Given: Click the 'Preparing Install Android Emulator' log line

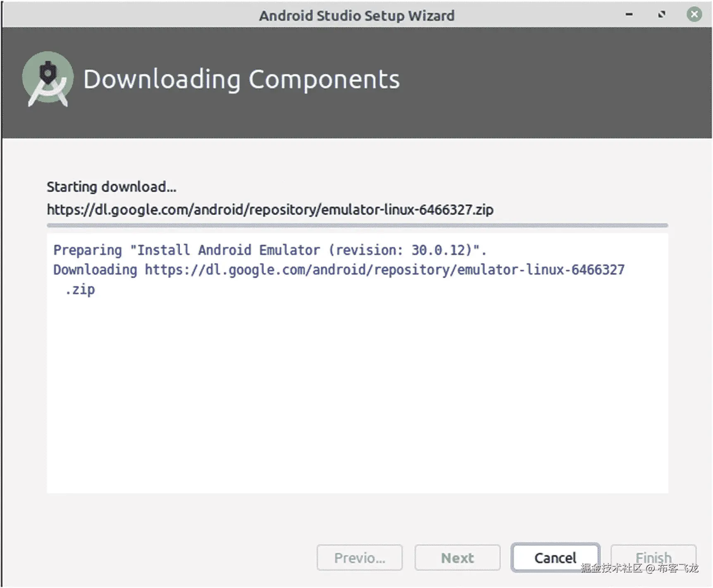Looking at the screenshot, I should pos(270,250).
